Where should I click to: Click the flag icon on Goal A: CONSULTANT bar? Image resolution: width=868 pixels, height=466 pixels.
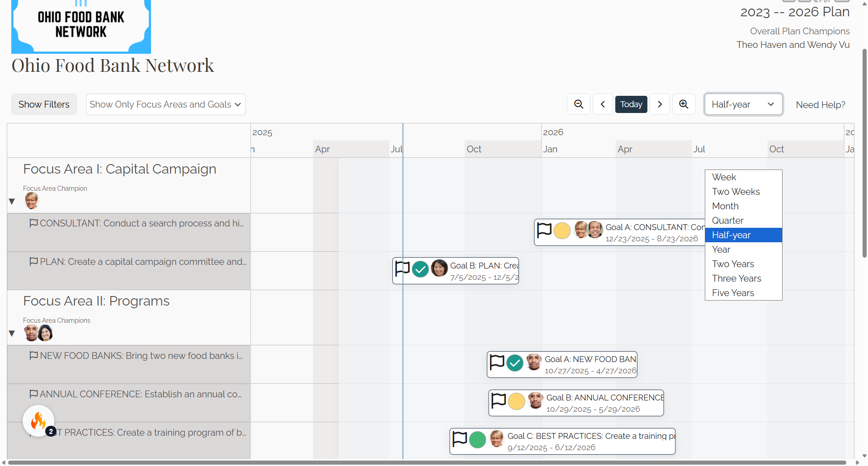(x=544, y=230)
